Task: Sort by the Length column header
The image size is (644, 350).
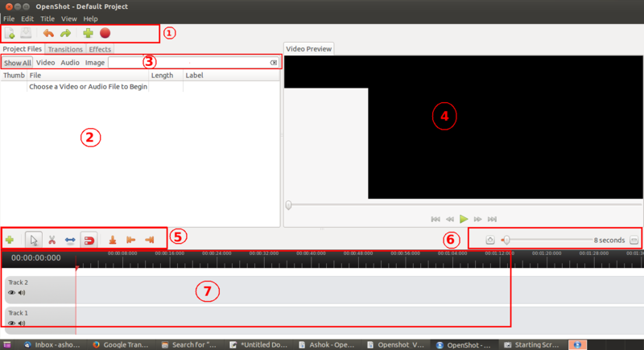Action: point(166,76)
